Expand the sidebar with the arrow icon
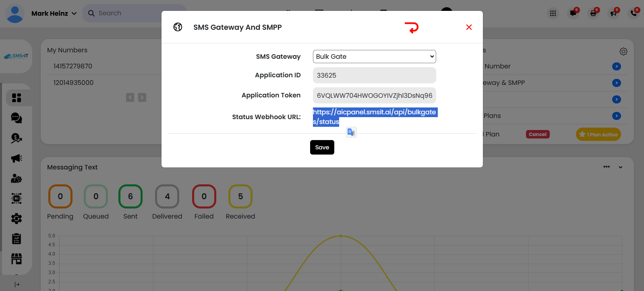 coord(17,285)
